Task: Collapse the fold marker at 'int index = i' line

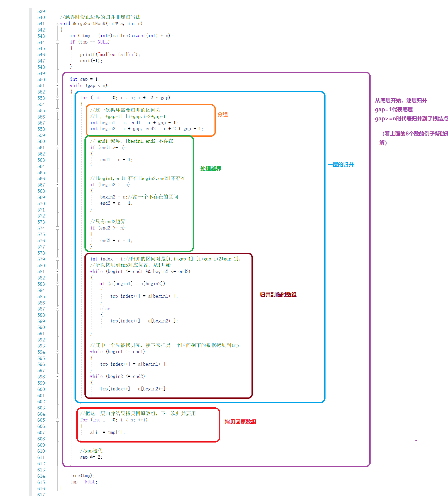Action: pyautogui.click(x=57, y=259)
